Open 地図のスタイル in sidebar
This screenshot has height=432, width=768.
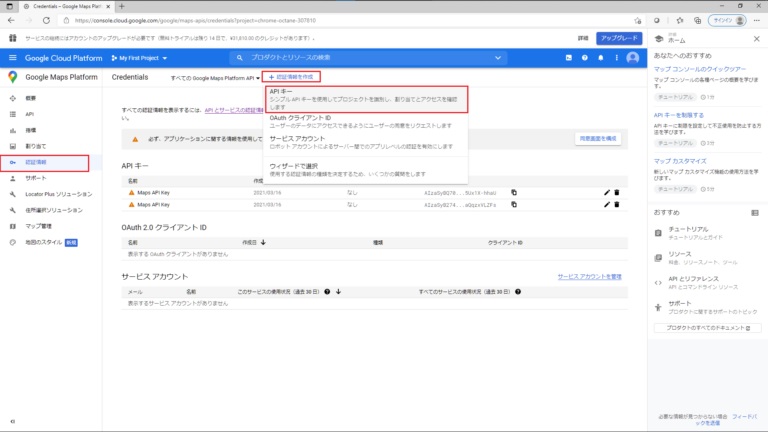(x=51, y=242)
